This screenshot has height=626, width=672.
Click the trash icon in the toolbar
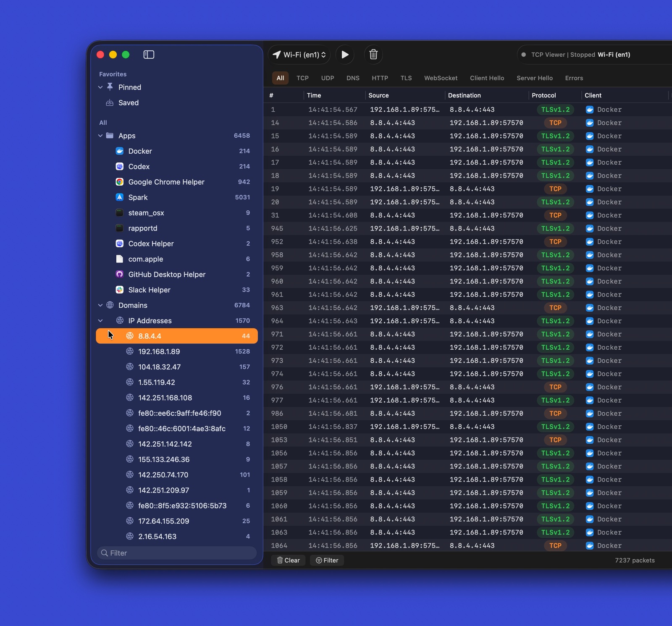[373, 55]
